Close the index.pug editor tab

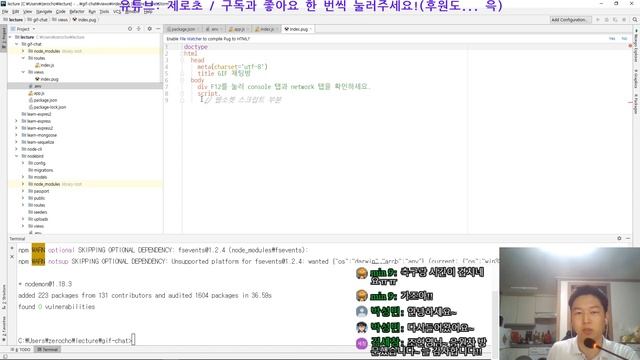click(311, 29)
